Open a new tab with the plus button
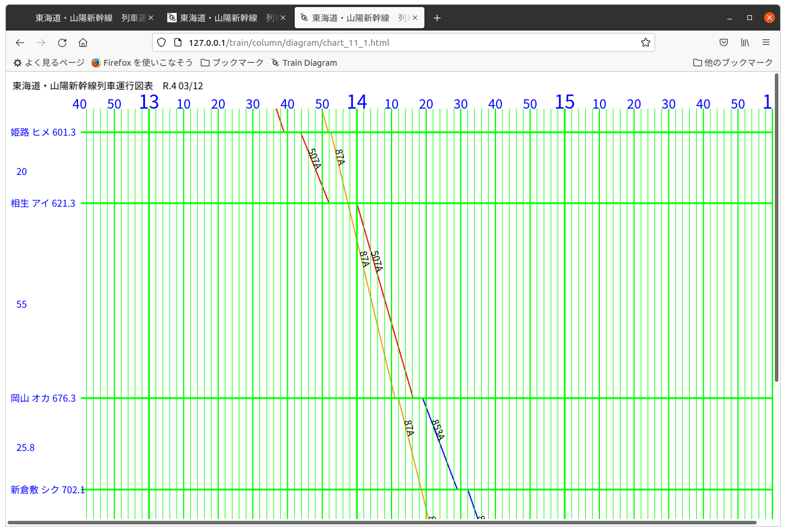 437,18
